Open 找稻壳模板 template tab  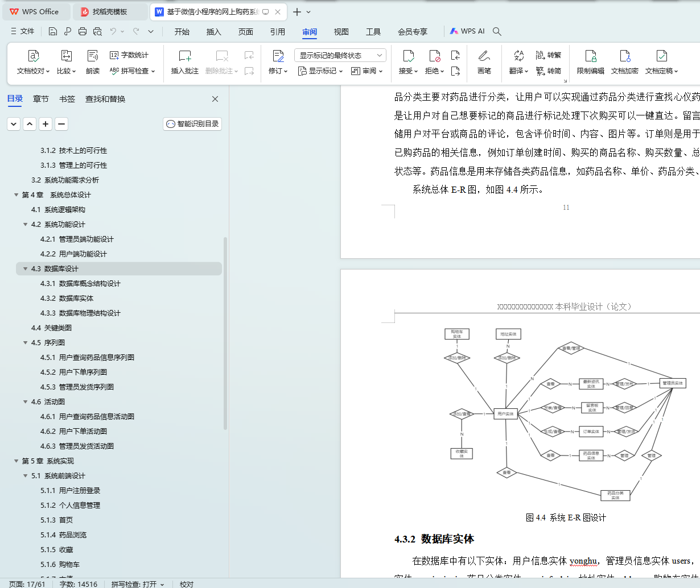[110, 11]
